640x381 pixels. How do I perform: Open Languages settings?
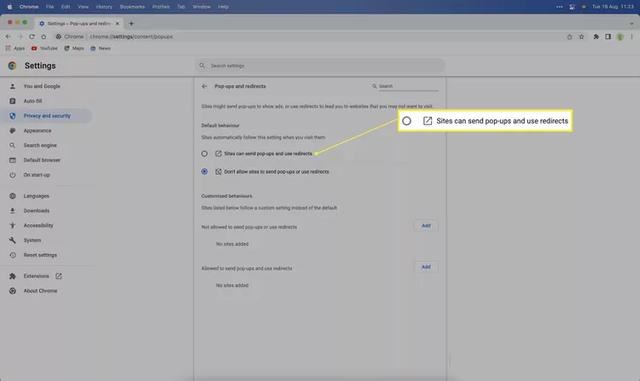[36, 196]
